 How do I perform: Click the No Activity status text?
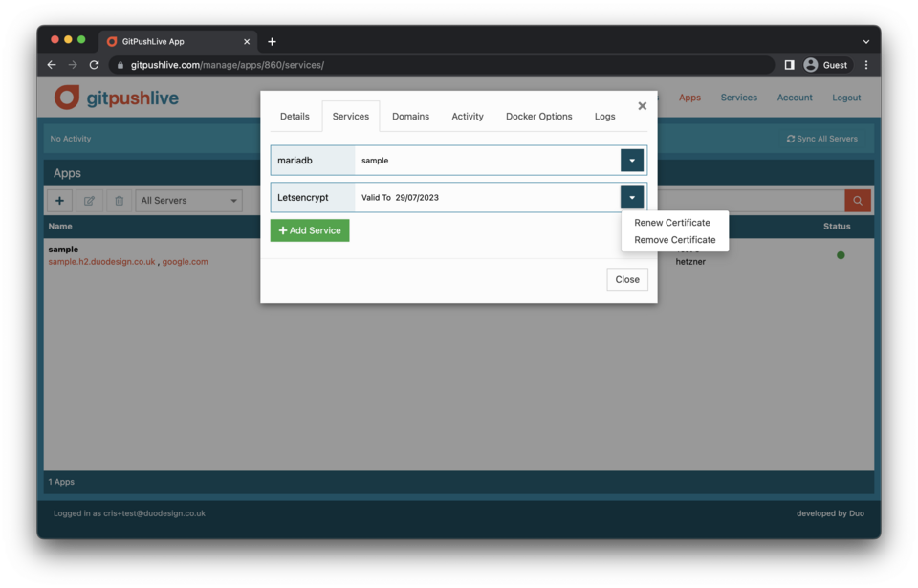[x=70, y=139]
